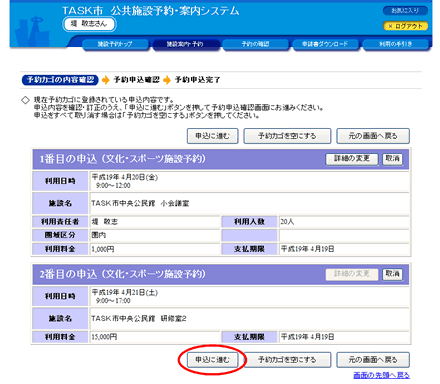The image size is (440, 384).
Task: Click the facility name TASK市中央公民館 研修室2
Action: pyautogui.click(x=139, y=319)
